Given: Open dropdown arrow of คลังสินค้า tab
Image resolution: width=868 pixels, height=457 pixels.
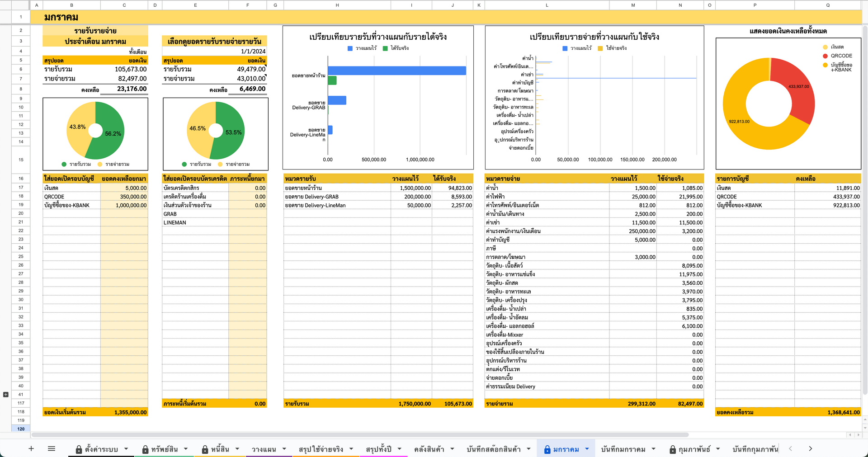Looking at the screenshot, I should click(x=452, y=449).
